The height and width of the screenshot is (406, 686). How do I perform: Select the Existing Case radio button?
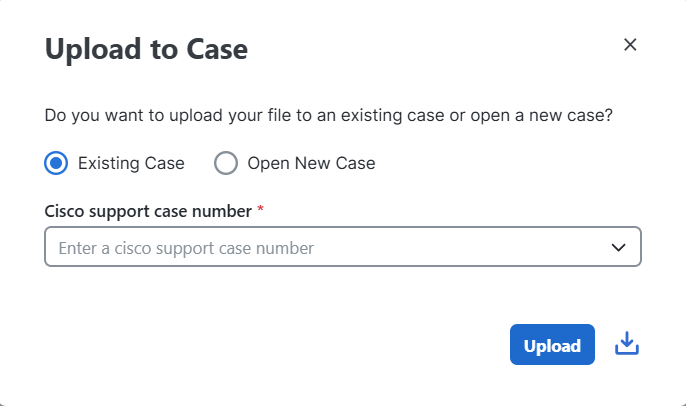[57, 163]
